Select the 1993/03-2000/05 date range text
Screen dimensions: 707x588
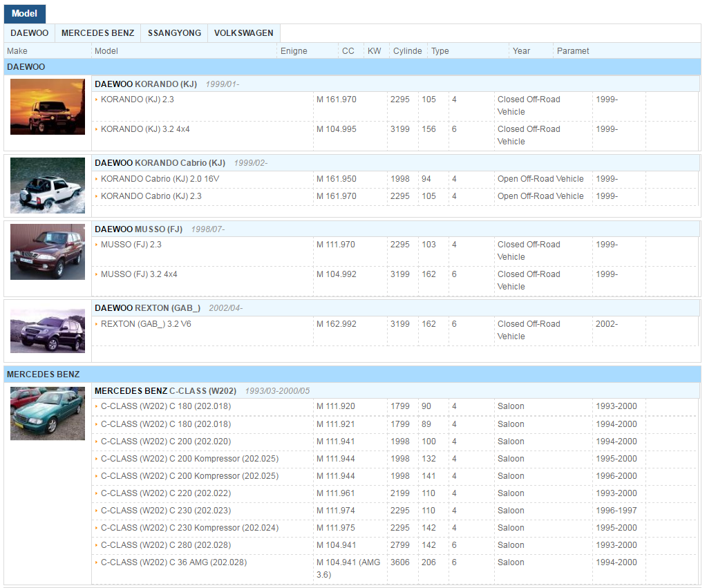[x=277, y=391]
